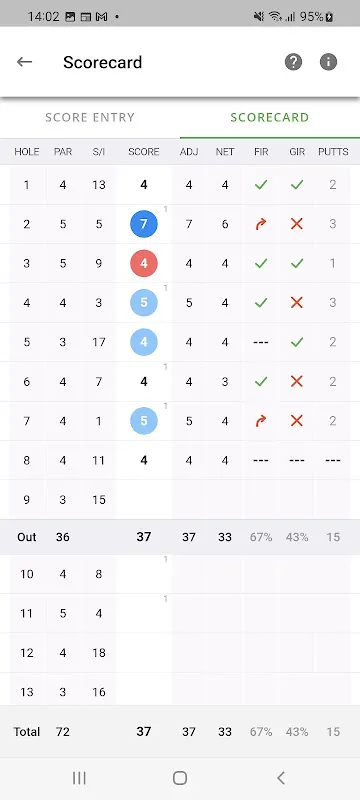Tap the empty score cell for hole 9

(x=144, y=499)
